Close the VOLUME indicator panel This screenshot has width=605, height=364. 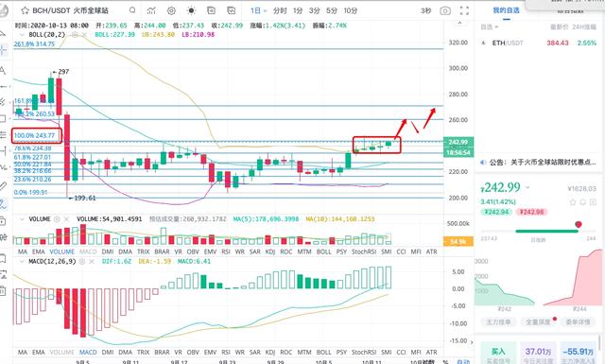click(66, 218)
